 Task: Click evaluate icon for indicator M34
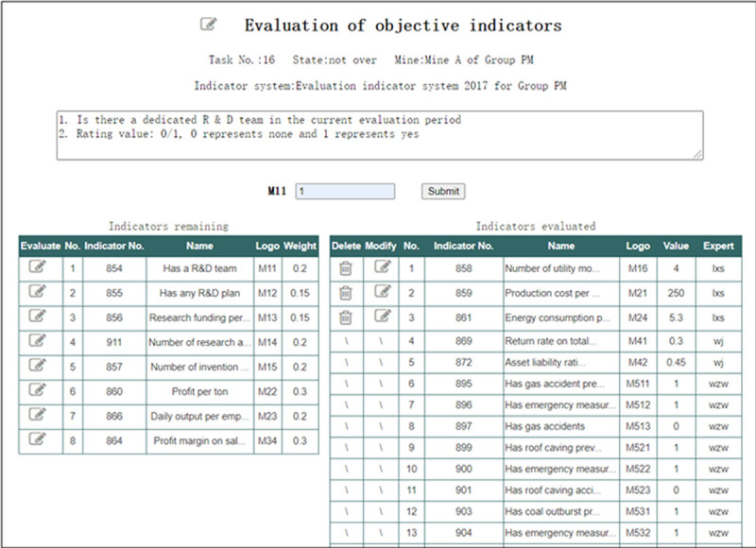tap(39, 439)
